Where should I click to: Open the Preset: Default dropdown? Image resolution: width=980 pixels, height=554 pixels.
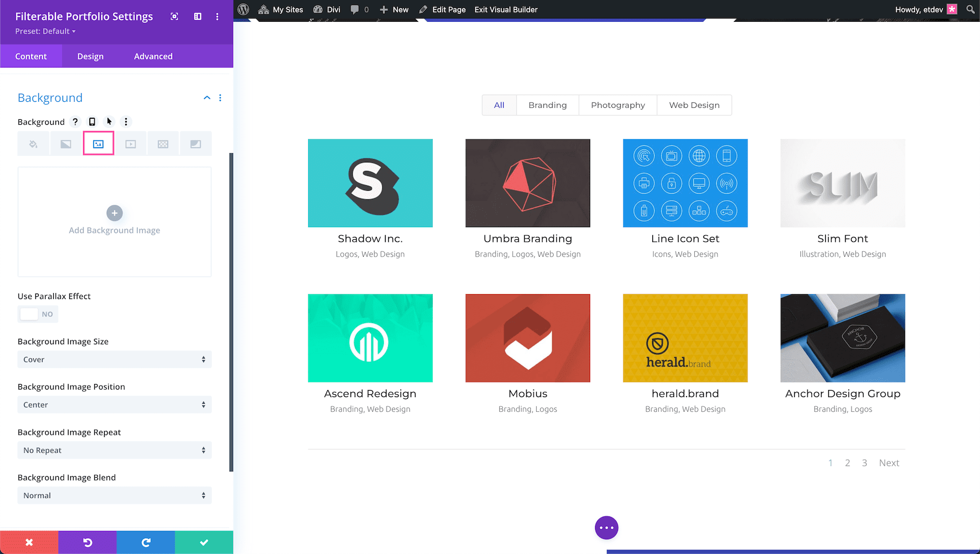[45, 31]
